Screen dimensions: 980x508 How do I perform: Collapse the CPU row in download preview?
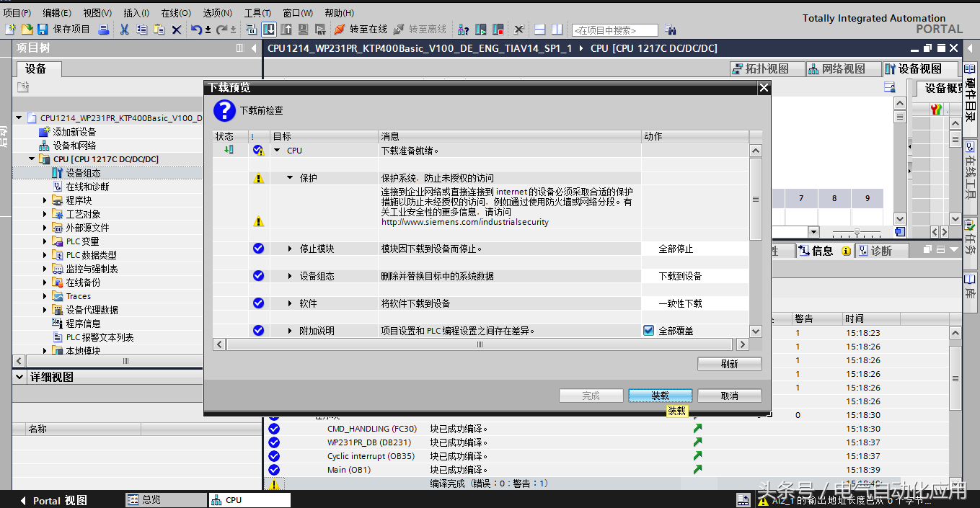(277, 151)
